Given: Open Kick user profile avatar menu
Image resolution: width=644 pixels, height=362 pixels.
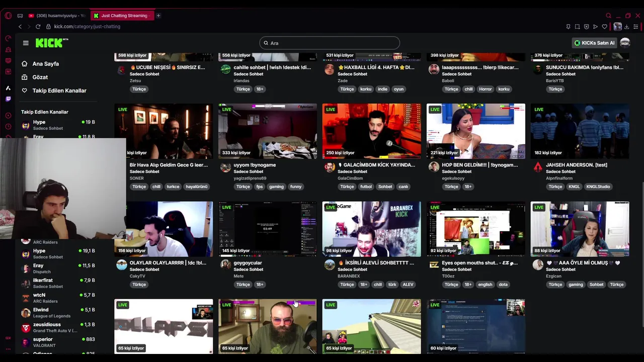Looking at the screenshot, I should tap(625, 43).
